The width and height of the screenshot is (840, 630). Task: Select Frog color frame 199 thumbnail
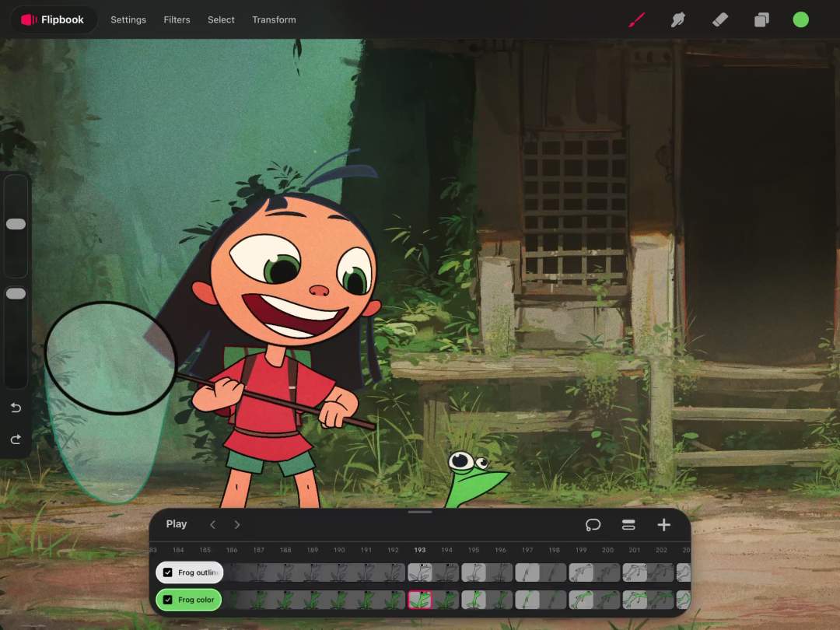(x=581, y=600)
